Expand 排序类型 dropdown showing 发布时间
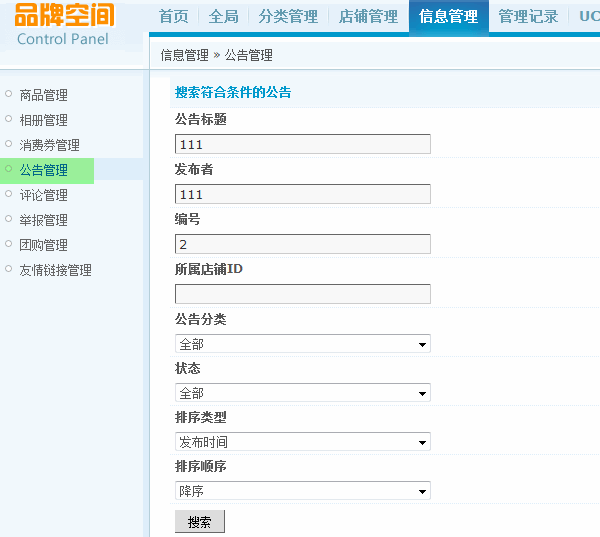The height and width of the screenshot is (537, 600). 303,442
